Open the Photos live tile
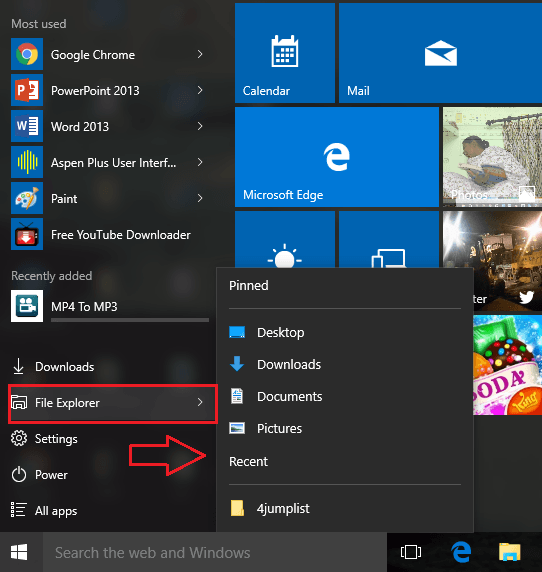Viewport: 542px width, 572px height. 492,157
